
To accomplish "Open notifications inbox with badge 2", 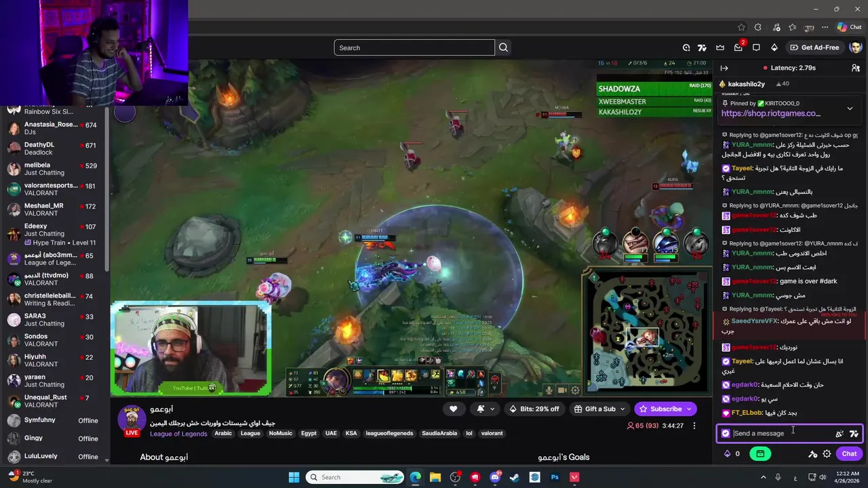I will 738,47.
